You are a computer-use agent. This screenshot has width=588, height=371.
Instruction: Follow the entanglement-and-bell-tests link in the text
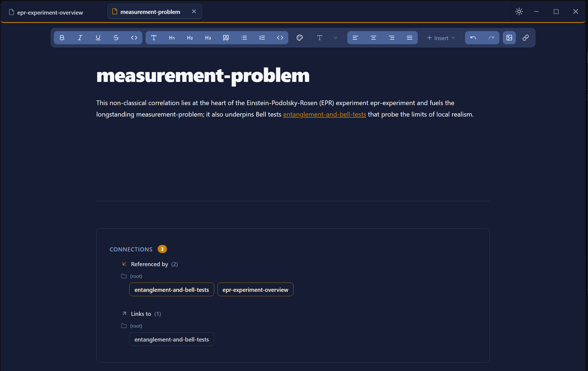click(x=324, y=114)
